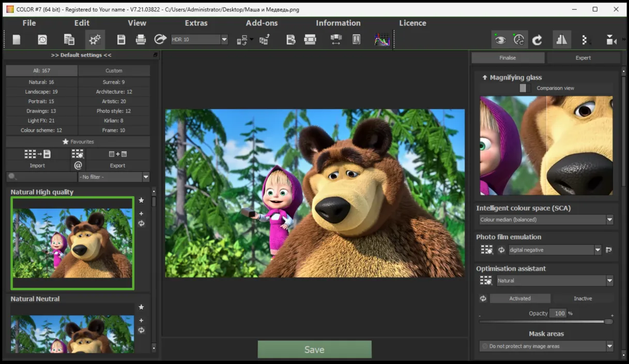Star the Natural High quality preset
Viewport: 629px width, 364px height.
[141, 200]
